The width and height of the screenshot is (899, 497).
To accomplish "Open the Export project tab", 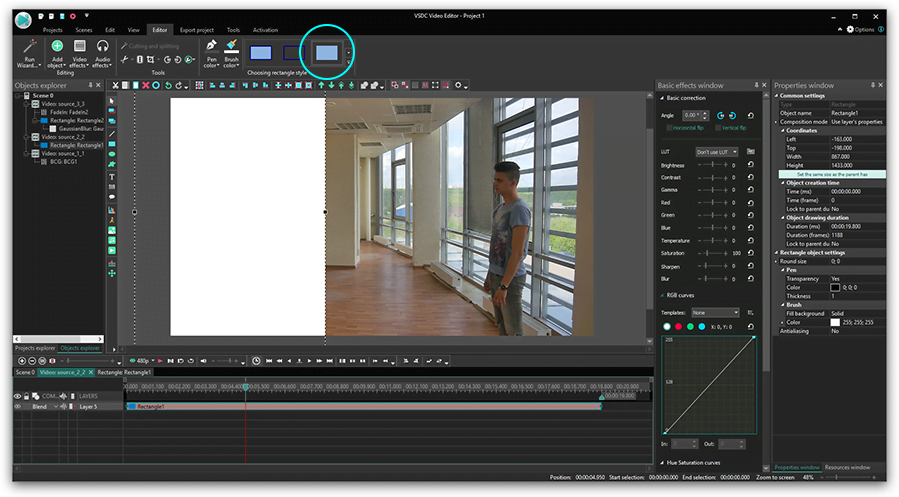I will click(x=197, y=30).
